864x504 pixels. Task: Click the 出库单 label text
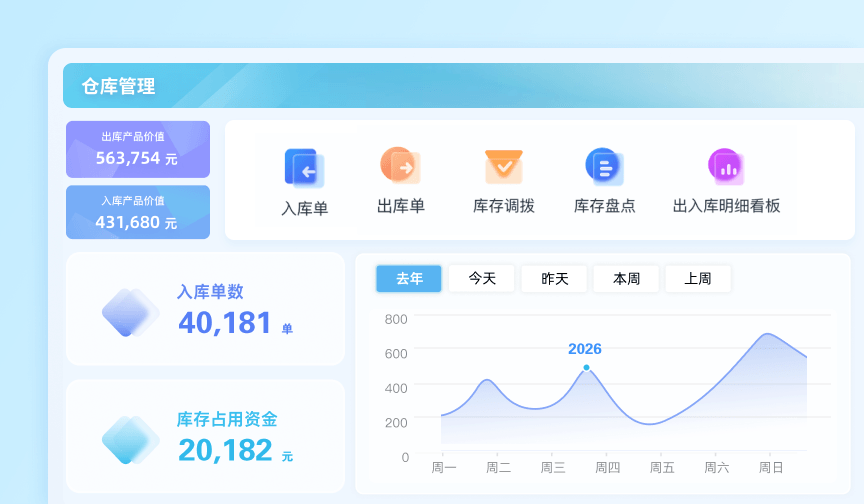401,207
